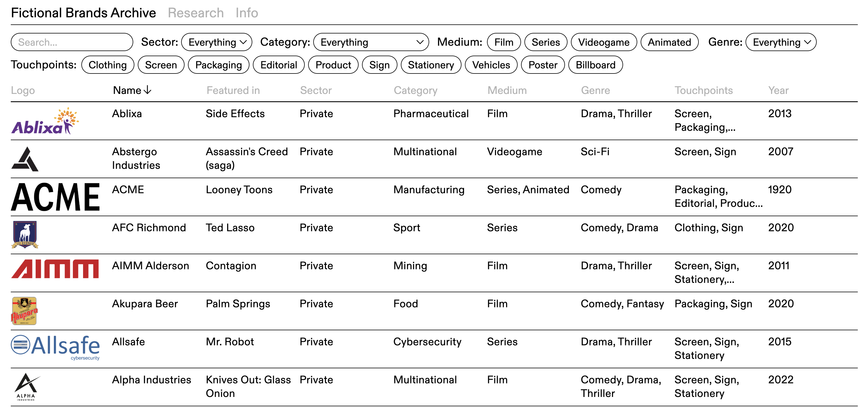Go to the Research page
868x408 pixels.
196,13
